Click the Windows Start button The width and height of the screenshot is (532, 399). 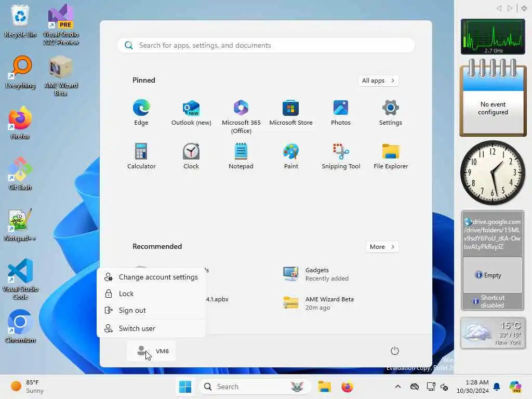point(185,387)
